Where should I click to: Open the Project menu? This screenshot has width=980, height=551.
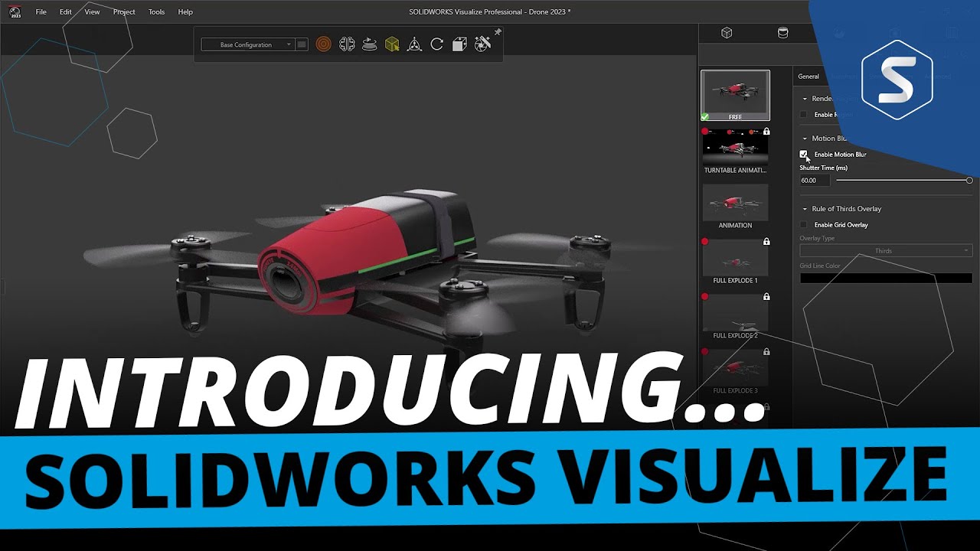[x=124, y=12]
